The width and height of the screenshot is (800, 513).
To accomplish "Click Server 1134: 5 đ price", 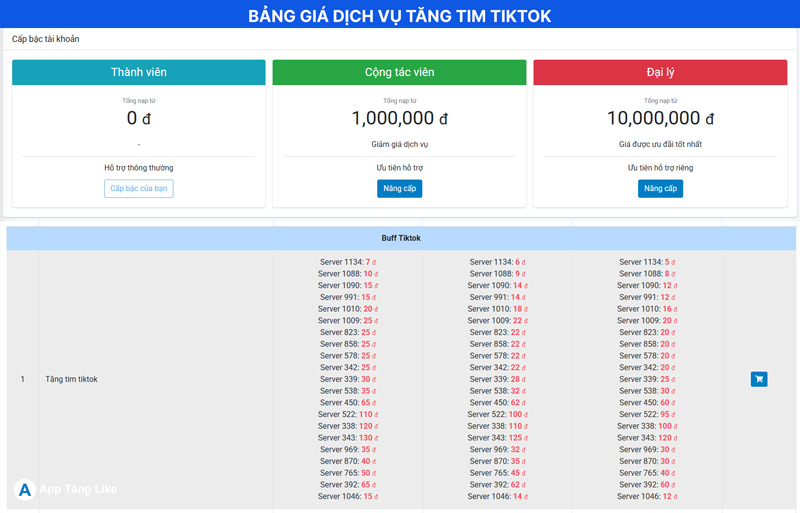I will 647,262.
